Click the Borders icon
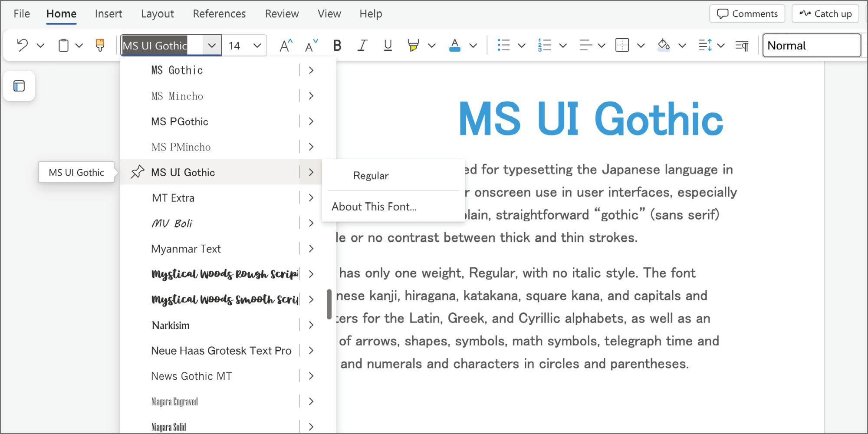 point(622,45)
